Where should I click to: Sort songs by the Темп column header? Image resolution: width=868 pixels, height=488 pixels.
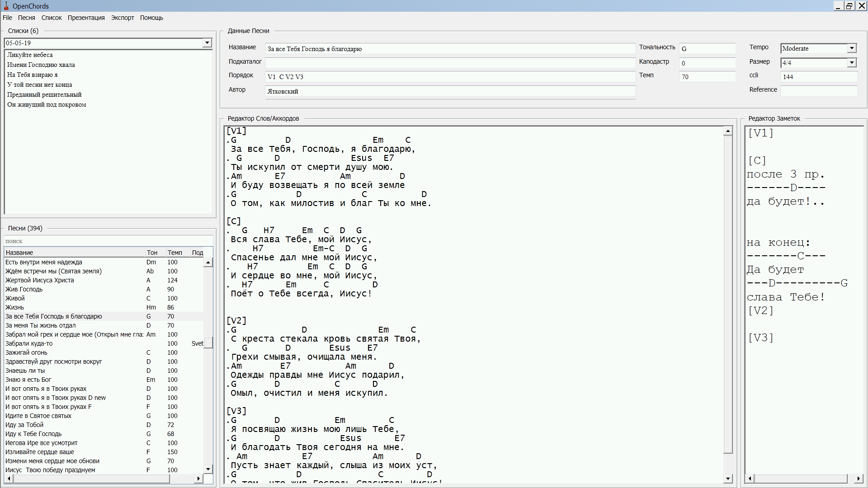click(177, 253)
